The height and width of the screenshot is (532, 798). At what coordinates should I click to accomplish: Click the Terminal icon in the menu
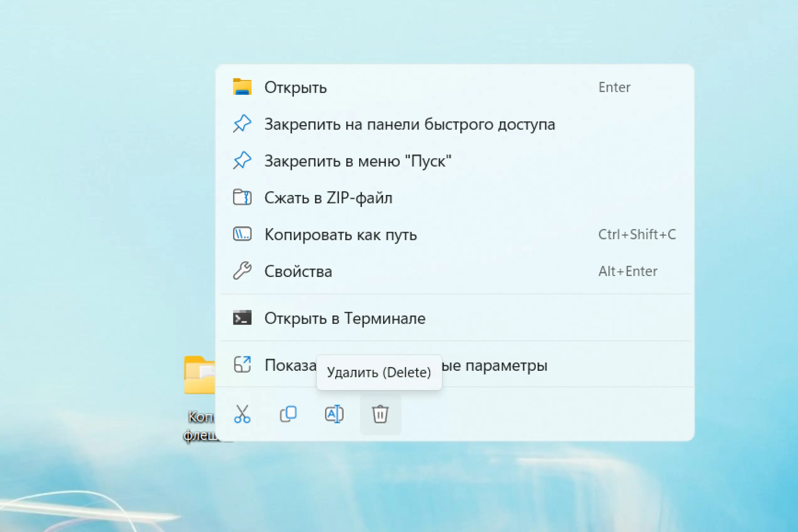point(242,318)
